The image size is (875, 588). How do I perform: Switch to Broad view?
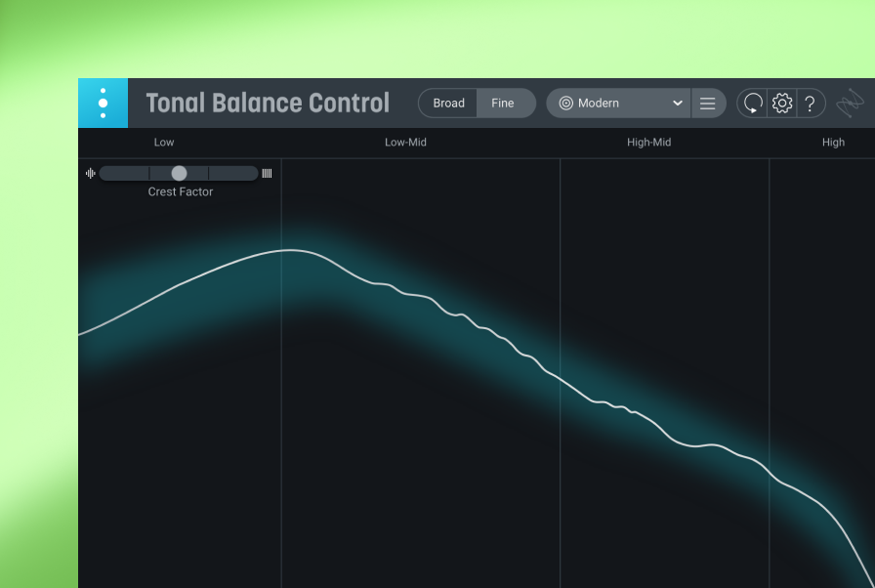(448, 104)
